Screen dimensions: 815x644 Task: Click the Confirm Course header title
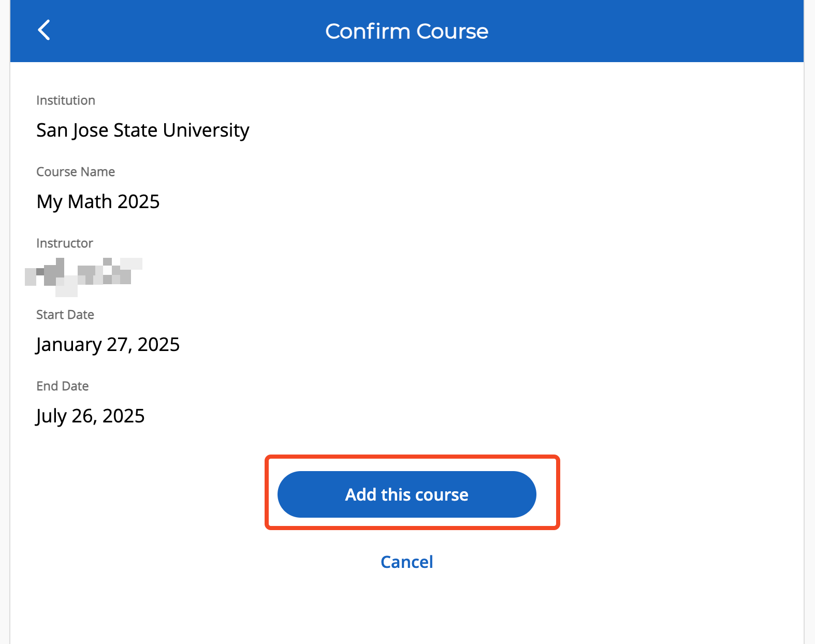click(407, 31)
